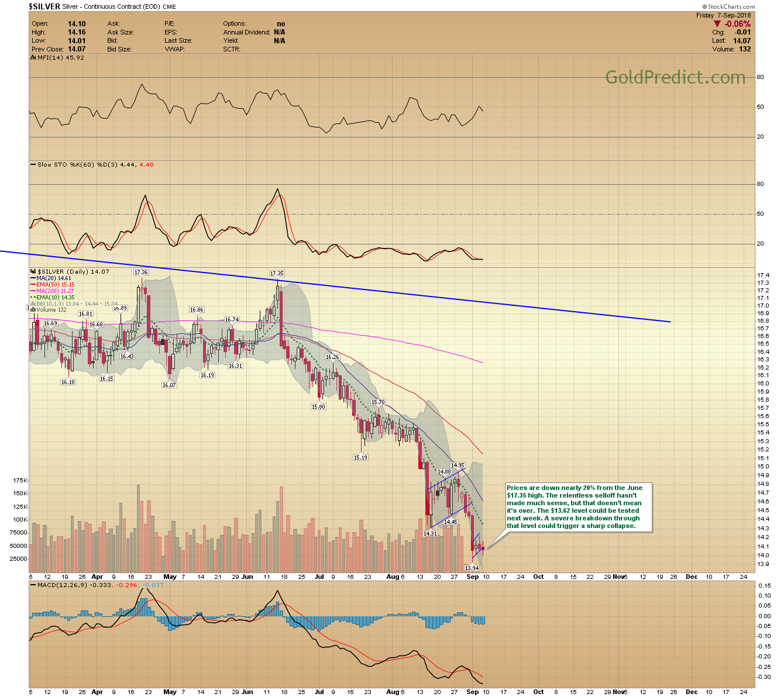Open the GoldPredict.com watermark link
The width and height of the screenshot is (784, 697).
(x=675, y=77)
